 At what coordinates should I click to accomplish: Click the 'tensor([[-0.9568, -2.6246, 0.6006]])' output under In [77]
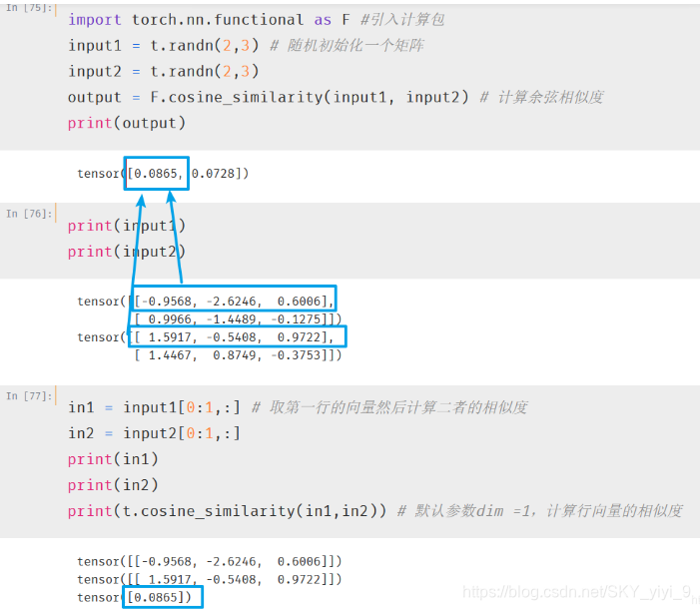pyautogui.click(x=209, y=561)
